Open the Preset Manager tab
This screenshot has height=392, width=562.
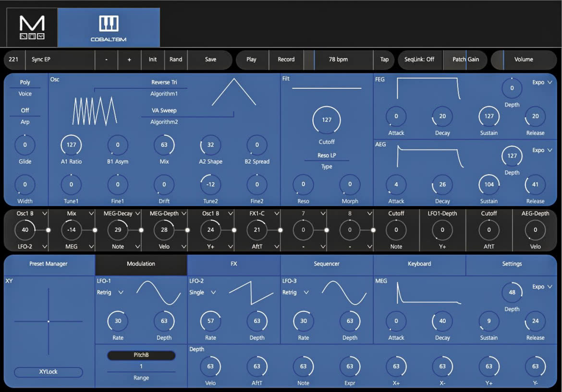pyautogui.click(x=49, y=264)
